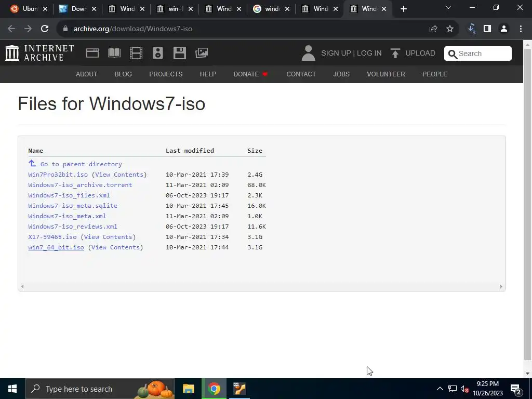Screen dimensions: 532x399
Task: Close the Google search tab
Action: tap(287, 9)
